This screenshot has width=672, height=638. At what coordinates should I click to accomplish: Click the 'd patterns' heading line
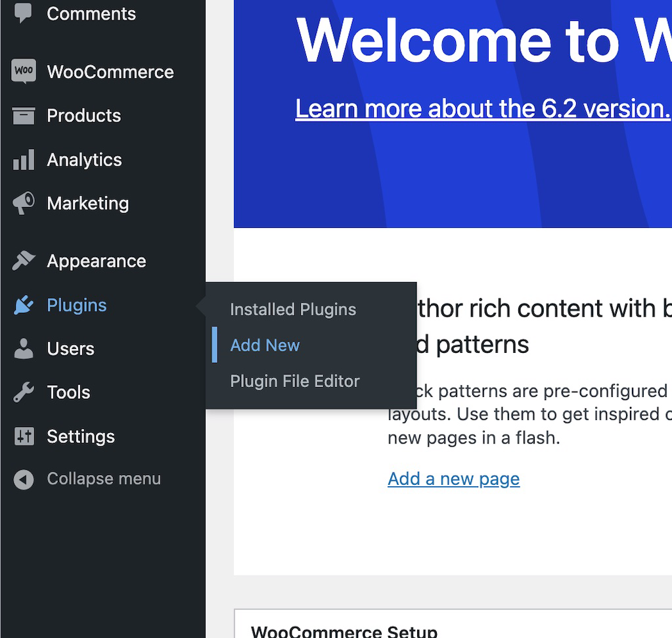473,345
